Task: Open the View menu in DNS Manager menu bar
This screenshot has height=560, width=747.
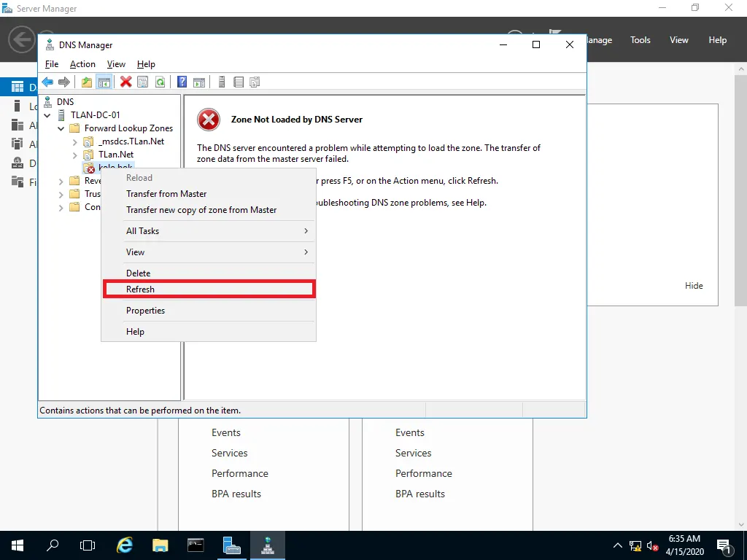Action: click(x=116, y=64)
